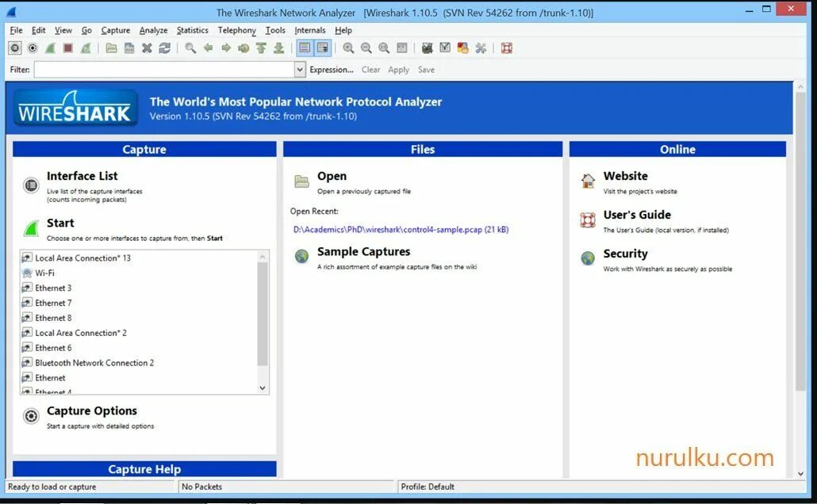Click the Apply filter button

pyautogui.click(x=399, y=69)
